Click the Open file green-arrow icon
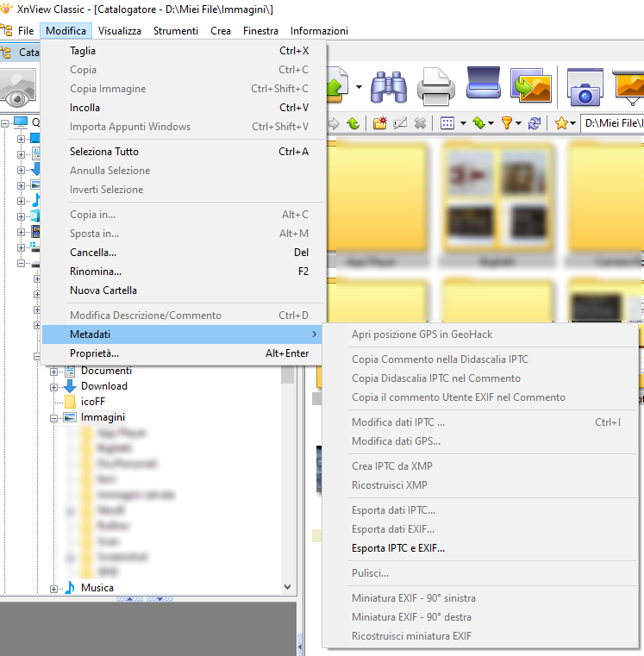 pos(338,85)
